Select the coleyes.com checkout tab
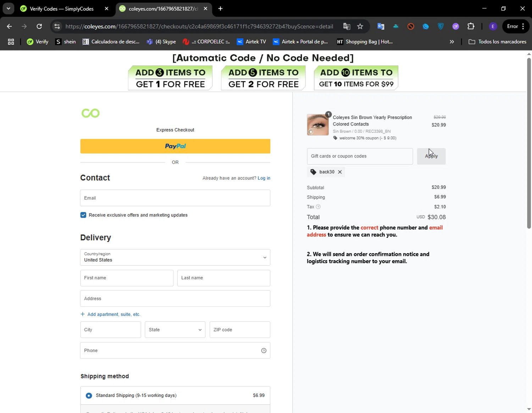 click(x=164, y=9)
